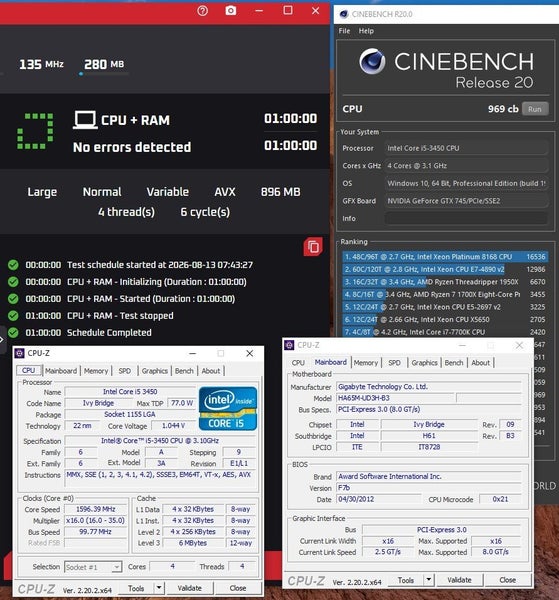Switch to Memory tab in left CPU-Z
559x600 pixels.
(96, 371)
